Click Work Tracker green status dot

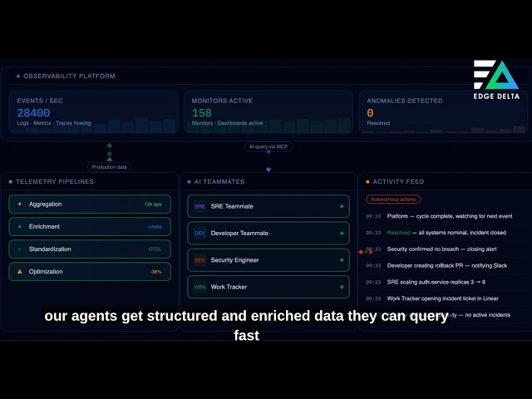click(x=342, y=287)
